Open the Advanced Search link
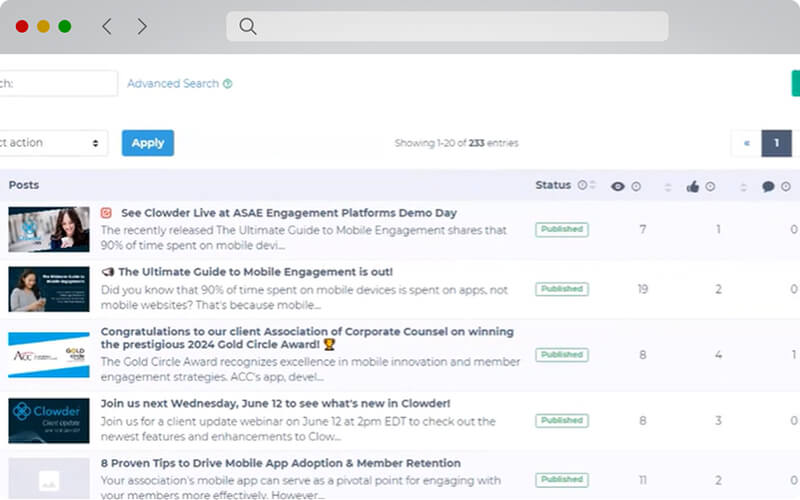 click(173, 84)
